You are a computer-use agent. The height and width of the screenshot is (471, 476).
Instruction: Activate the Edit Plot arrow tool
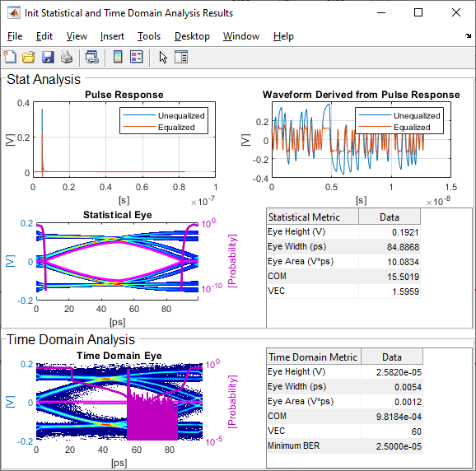pos(163,57)
